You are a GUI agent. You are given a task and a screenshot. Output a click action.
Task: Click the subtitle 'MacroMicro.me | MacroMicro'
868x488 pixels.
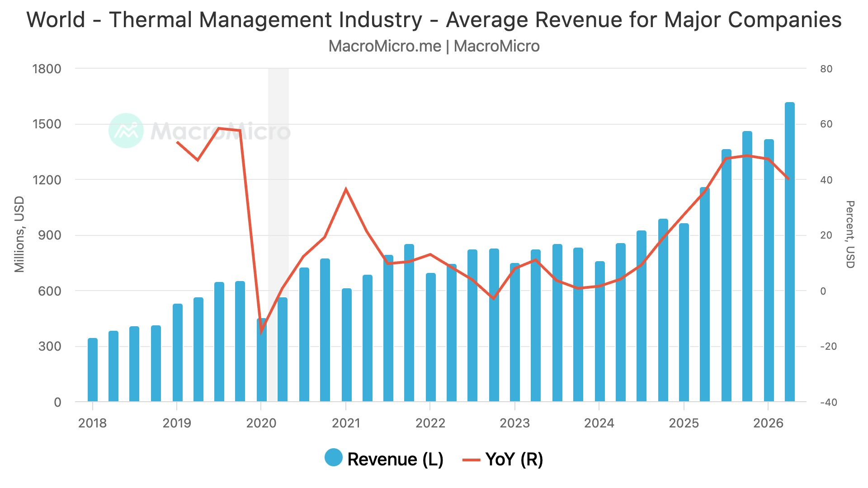[x=434, y=46]
